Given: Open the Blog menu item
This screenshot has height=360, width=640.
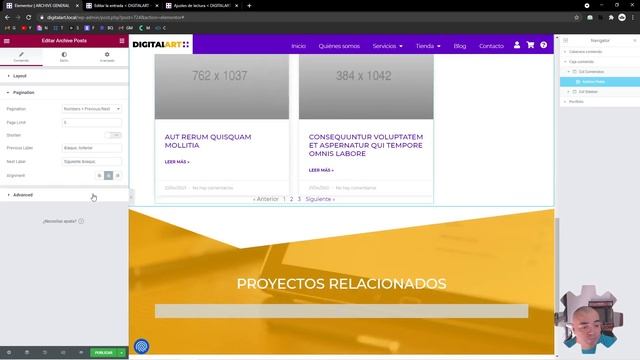Looking at the screenshot, I should pos(460,46).
